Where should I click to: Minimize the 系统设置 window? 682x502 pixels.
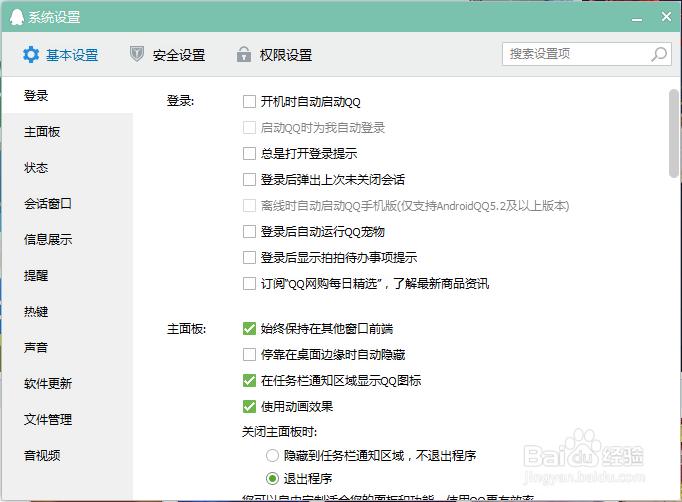click(x=637, y=18)
